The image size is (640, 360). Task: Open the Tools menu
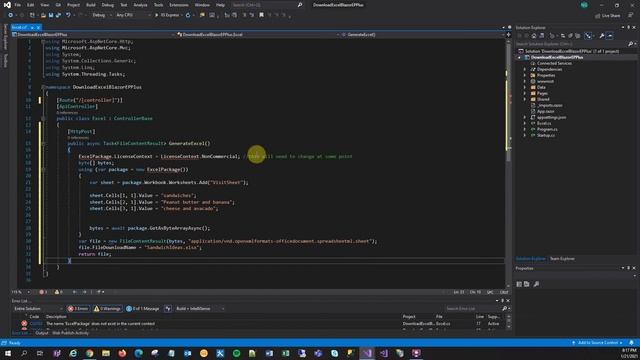[x=158, y=5]
